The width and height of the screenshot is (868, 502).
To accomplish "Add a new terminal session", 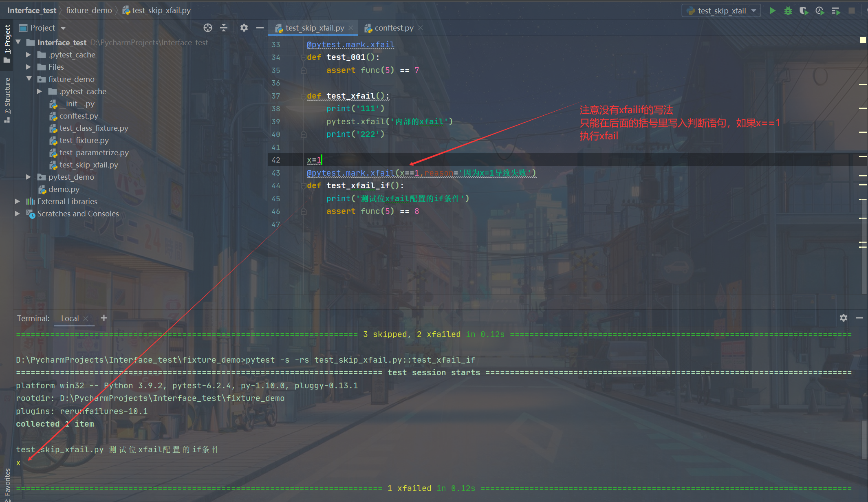I will [104, 318].
